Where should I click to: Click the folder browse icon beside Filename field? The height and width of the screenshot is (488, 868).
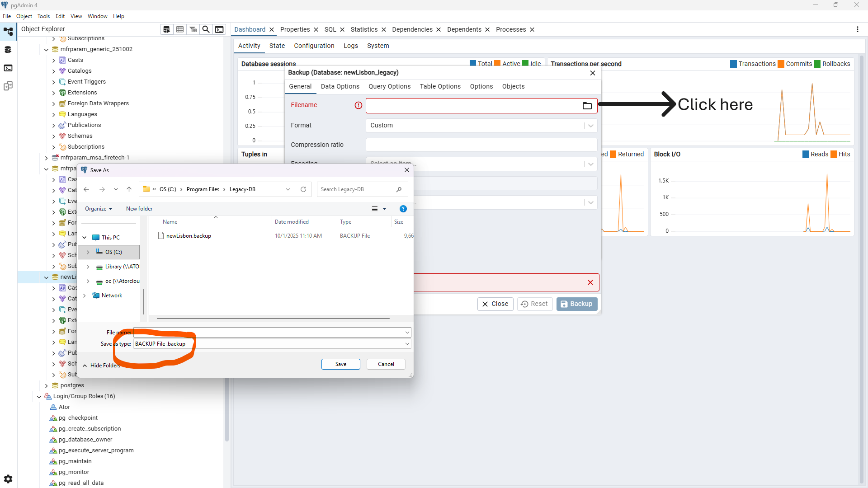pyautogui.click(x=587, y=105)
